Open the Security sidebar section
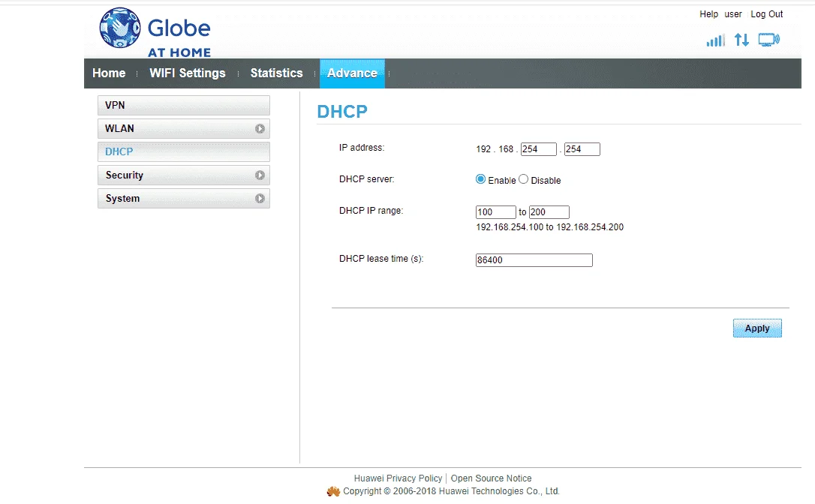The width and height of the screenshot is (815, 504). [x=183, y=175]
